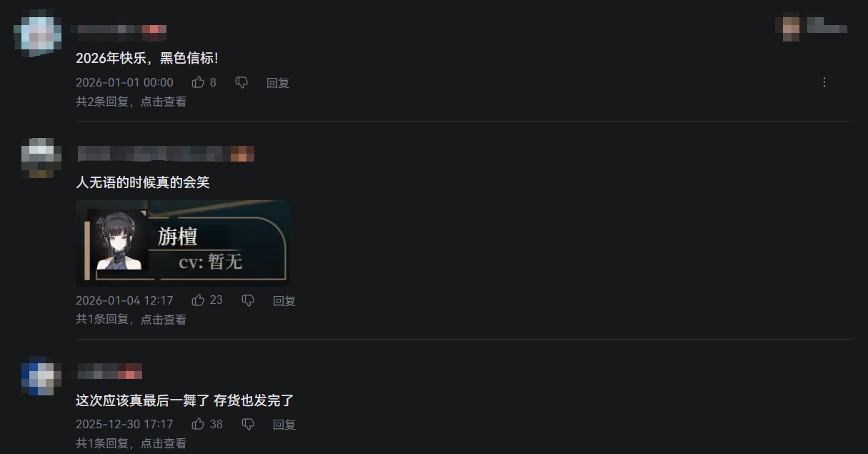The image size is (868, 454).
Task: Dislike the 人无语的时候真的会笑 comment
Action: tap(248, 301)
